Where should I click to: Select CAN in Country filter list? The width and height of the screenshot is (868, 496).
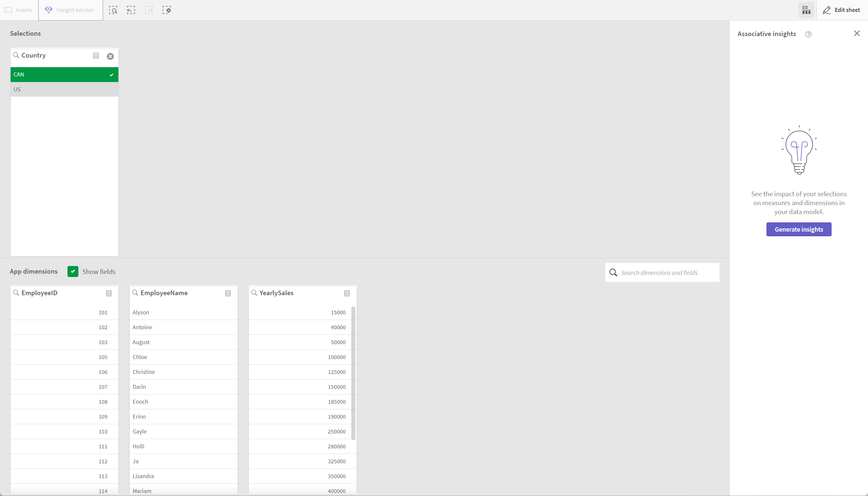tap(64, 74)
